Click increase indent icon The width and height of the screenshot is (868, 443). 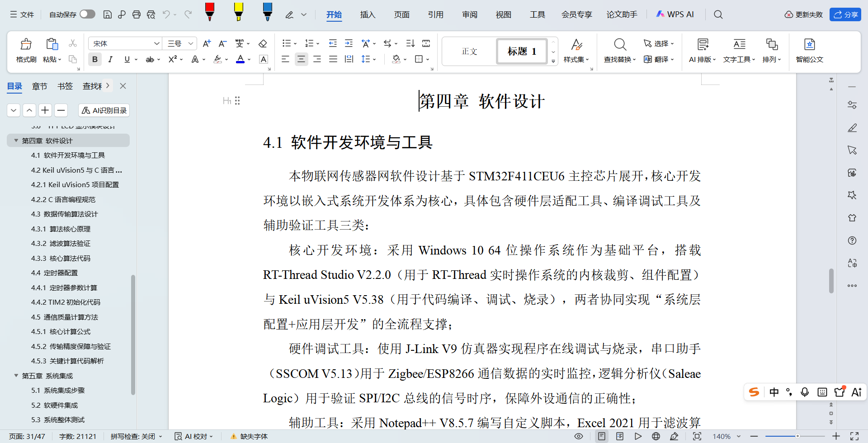[349, 43]
